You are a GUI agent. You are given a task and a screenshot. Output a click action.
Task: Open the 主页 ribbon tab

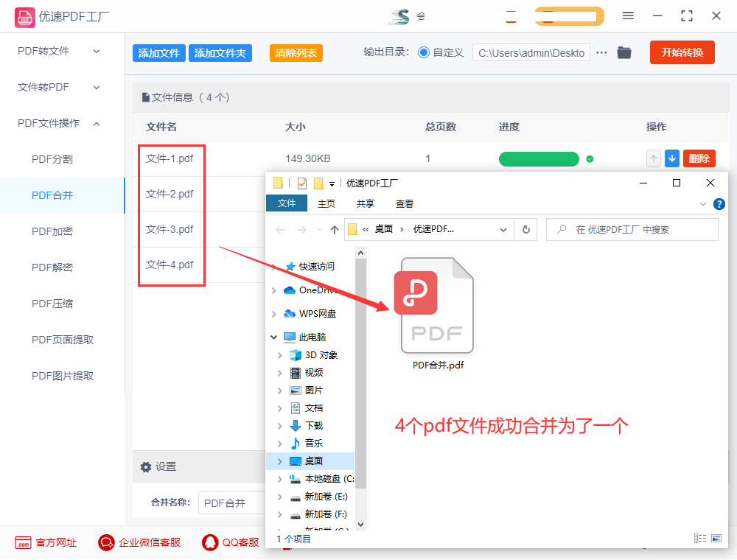click(x=326, y=204)
